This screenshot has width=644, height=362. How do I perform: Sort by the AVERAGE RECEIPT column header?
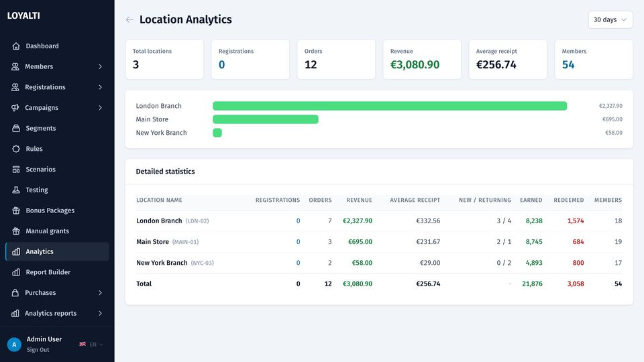[x=415, y=200]
